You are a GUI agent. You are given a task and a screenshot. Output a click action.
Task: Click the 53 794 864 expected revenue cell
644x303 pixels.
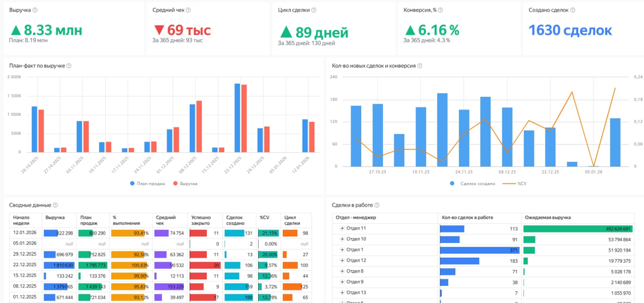(x=577, y=239)
